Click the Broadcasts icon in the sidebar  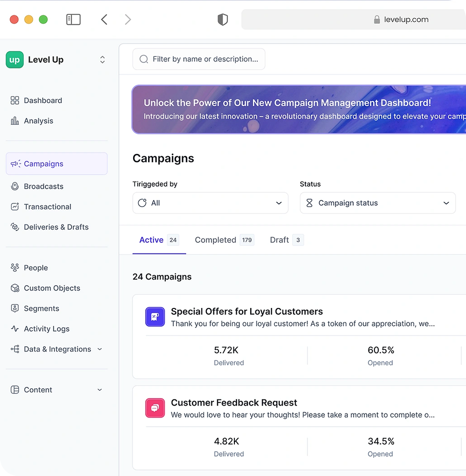point(14,186)
